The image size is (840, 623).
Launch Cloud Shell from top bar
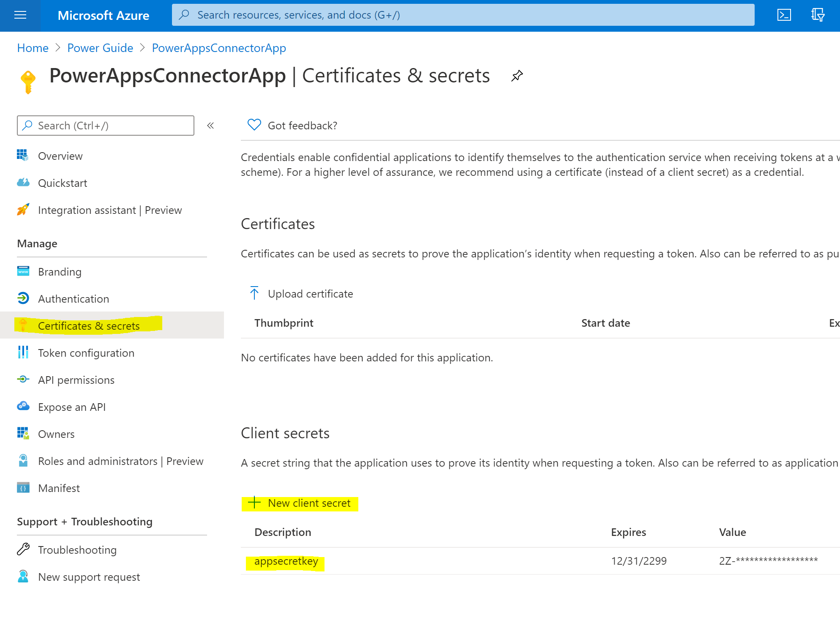click(784, 15)
